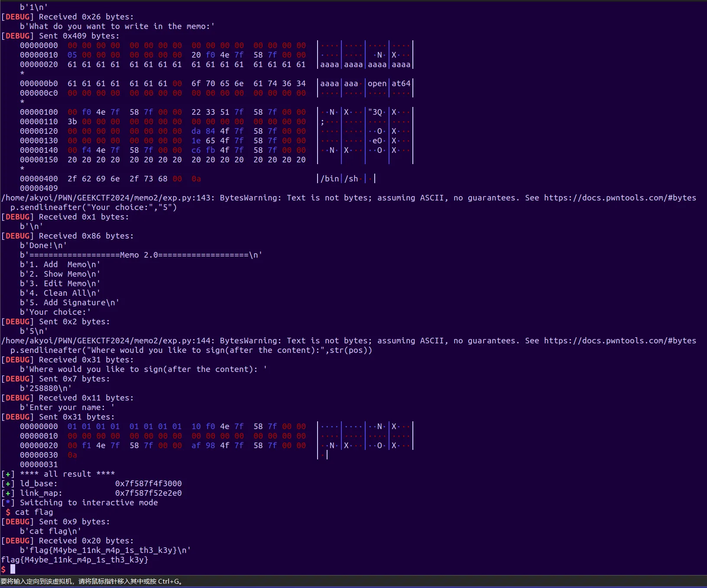
Task: Click the 'Sent 0x31 bytes' debug line
Action: (x=58, y=417)
